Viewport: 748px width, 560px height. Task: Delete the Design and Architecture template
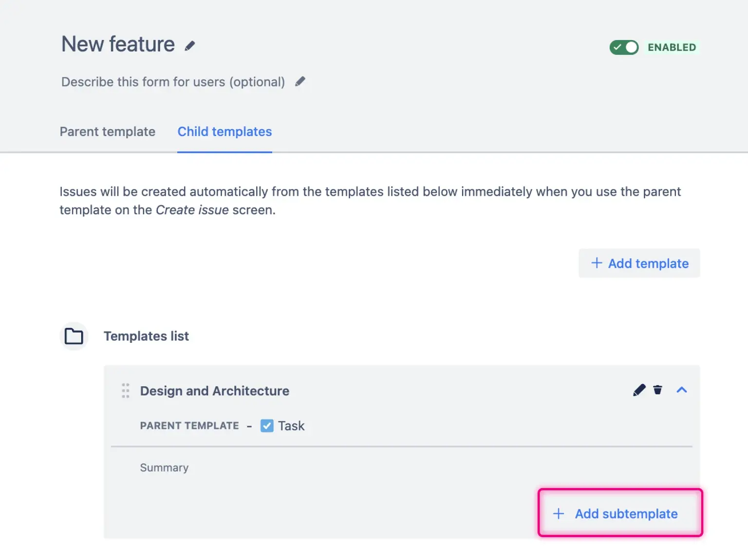coord(657,390)
